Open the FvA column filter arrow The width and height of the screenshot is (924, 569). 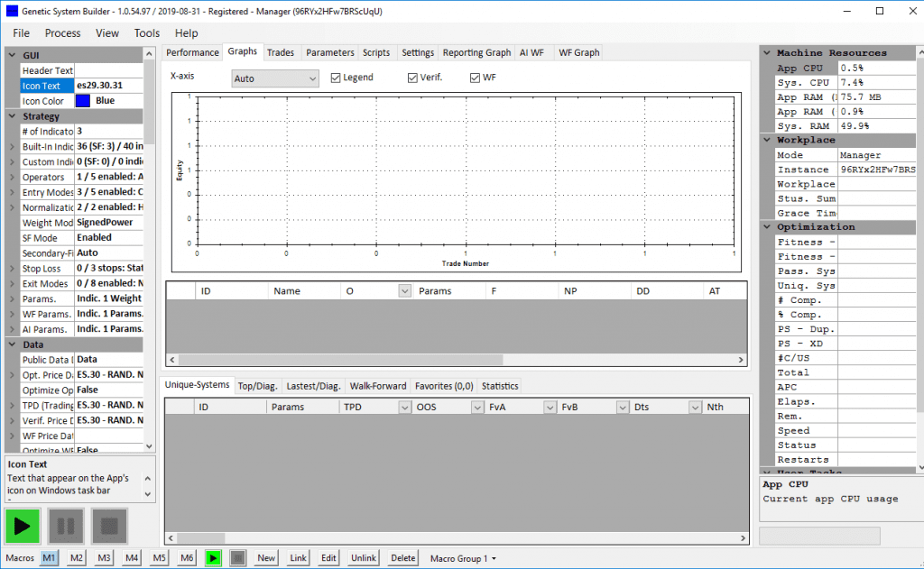click(550, 408)
